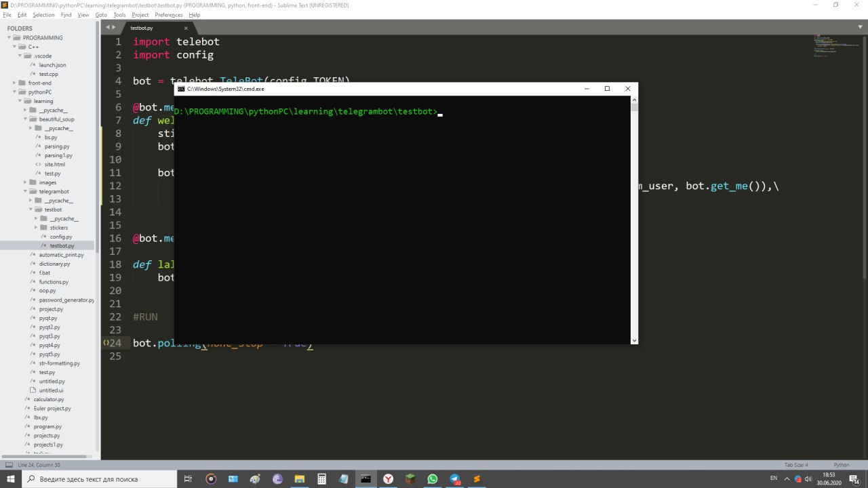Collapse the .vscode folder
The height and width of the screenshot is (488, 868).
pos(20,56)
